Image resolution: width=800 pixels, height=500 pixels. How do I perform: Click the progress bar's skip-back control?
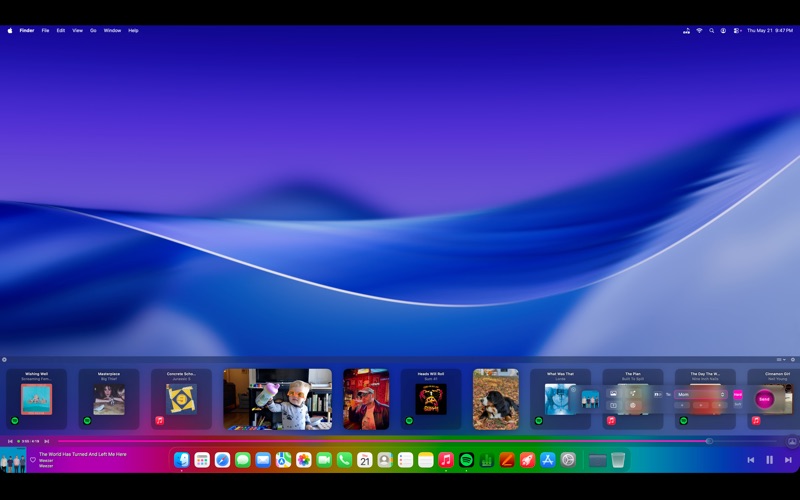(x=10, y=441)
